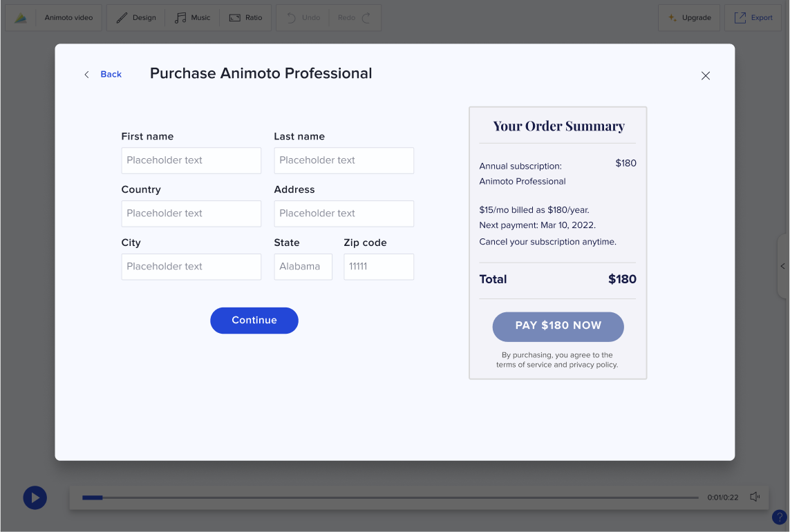Focus the City field

click(191, 267)
